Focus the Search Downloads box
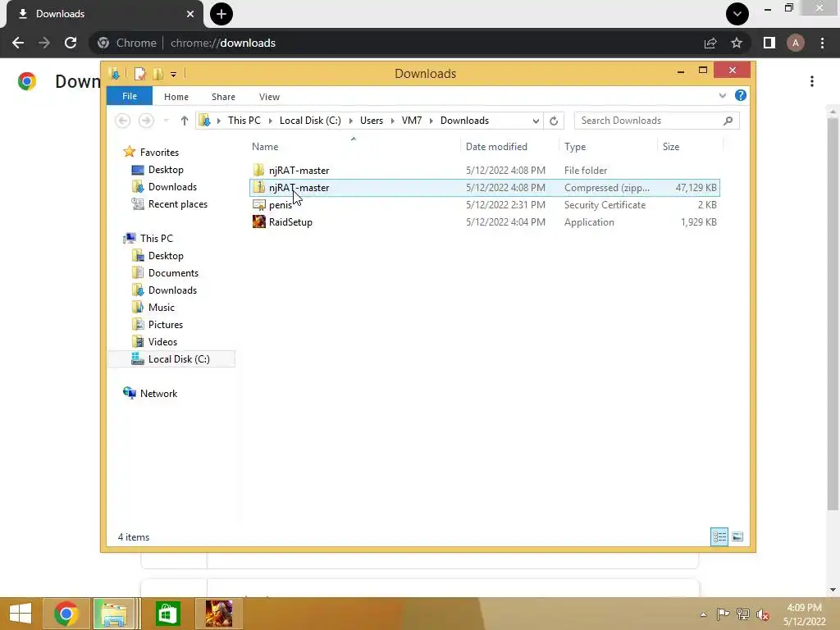The width and height of the screenshot is (840, 630). tap(656, 121)
